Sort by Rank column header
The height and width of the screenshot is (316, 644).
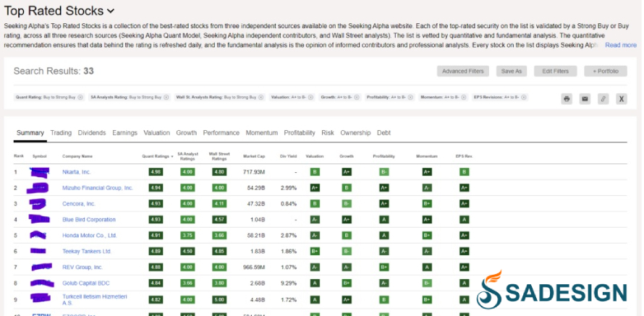(x=19, y=156)
